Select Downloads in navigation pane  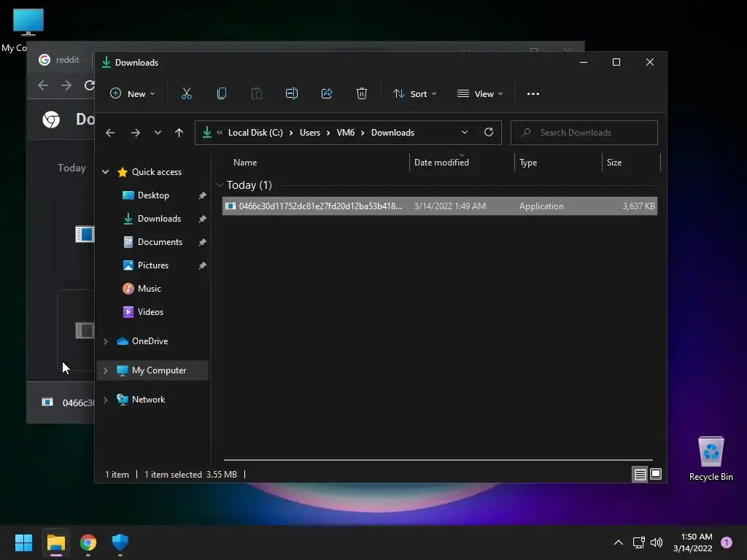pos(159,219)
